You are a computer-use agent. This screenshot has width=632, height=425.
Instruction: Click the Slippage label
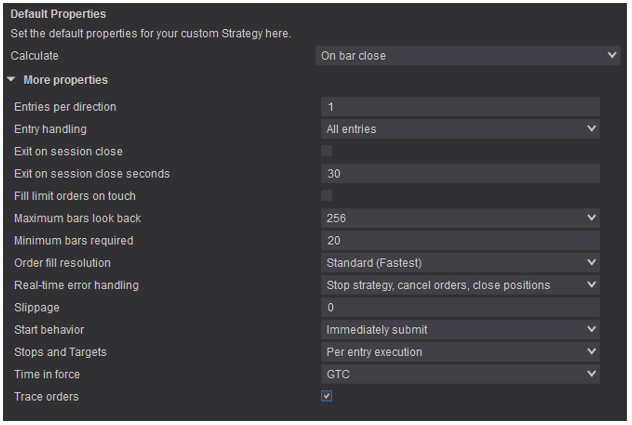click(37, 308)
